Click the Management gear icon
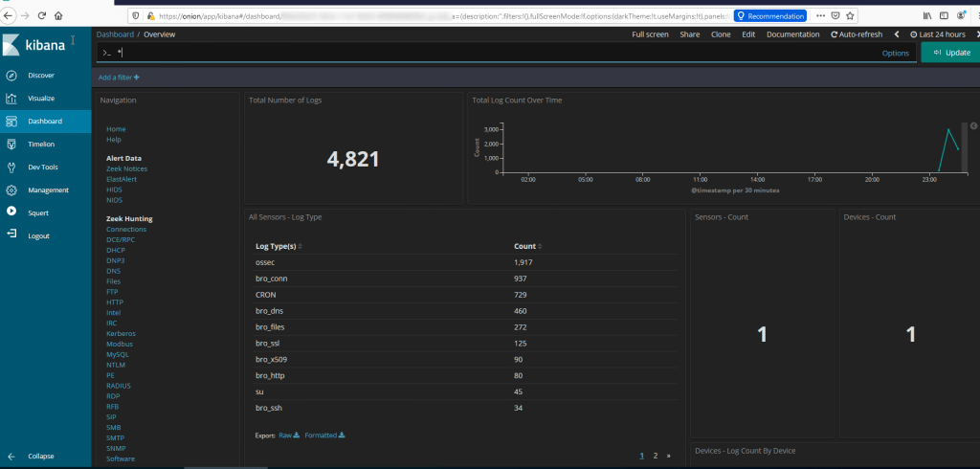 point(11,190)
